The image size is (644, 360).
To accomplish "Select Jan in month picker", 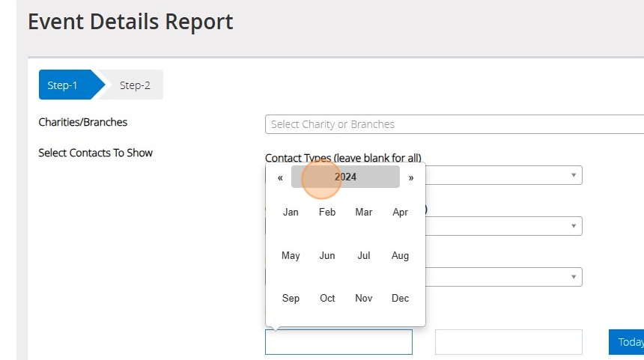I will (x=291, y=213).
